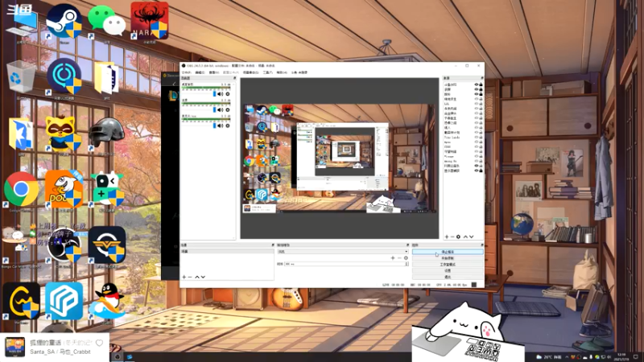Lock the LOL source
644x362 pixels.
[481, 104]
